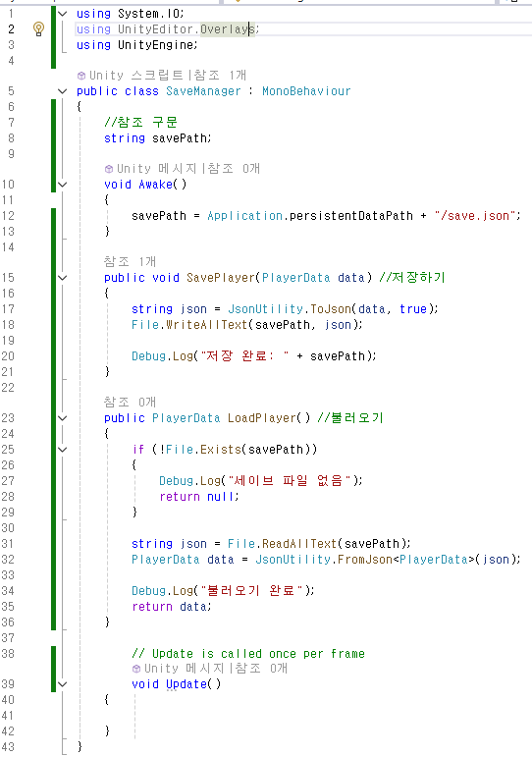
Task: Collapse the Awake method at line 10
Action: point(62,184)
